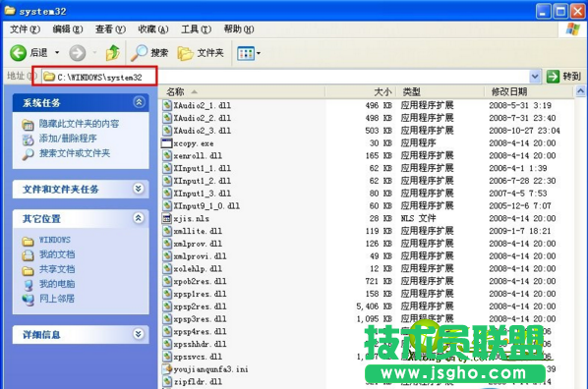Open 网上邻居 link
588x389 pixels.
[57, 299]
